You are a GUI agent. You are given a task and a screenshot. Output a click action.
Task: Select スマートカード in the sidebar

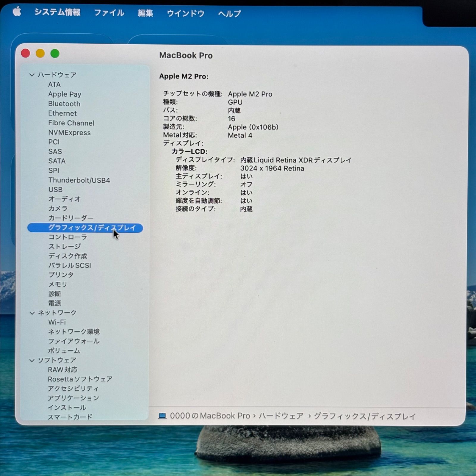click(70, 417)
